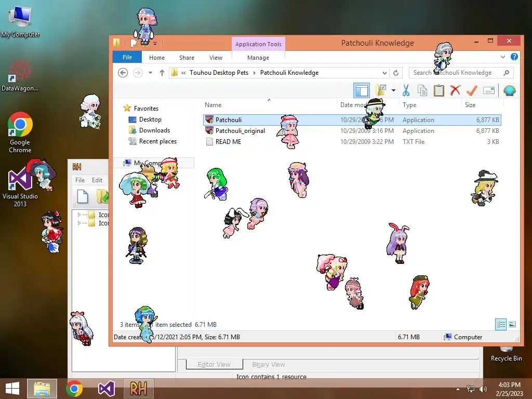The height and width of the screenshot is (399, 532).
Task: Click the Back navigation arrow
Action: click(123, 73)
